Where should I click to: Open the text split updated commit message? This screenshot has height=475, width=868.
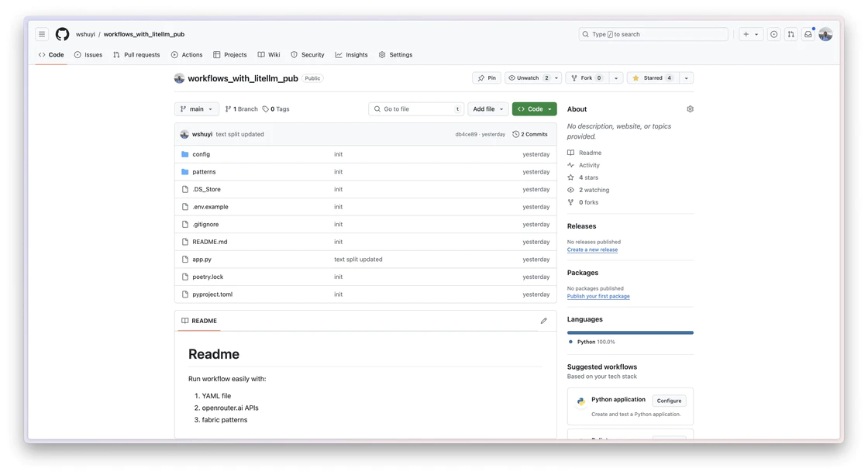(x=239, y=135)
